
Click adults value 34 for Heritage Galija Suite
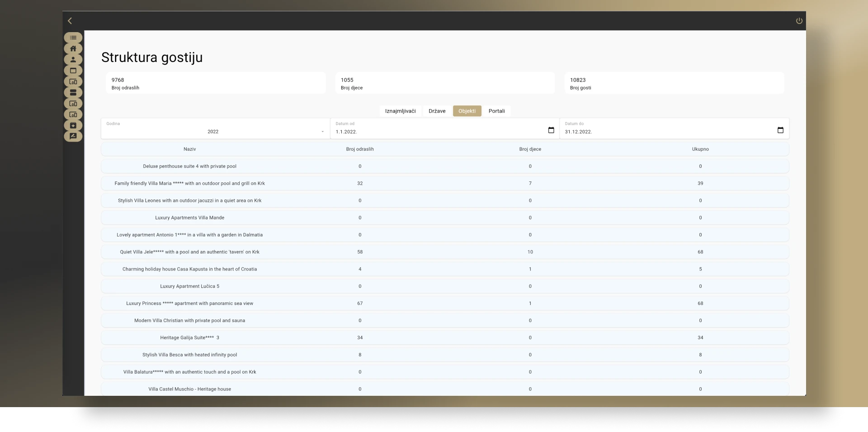[360, 338]
